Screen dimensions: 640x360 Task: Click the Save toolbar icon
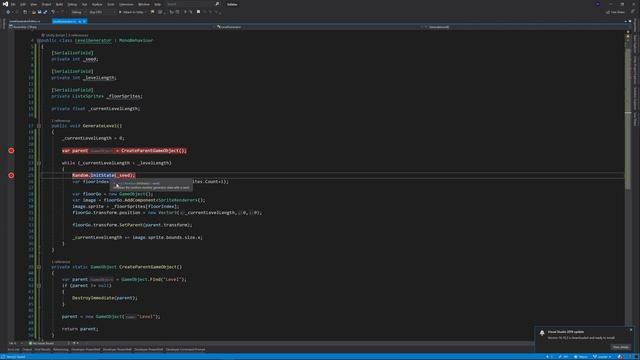click(40, 12)
